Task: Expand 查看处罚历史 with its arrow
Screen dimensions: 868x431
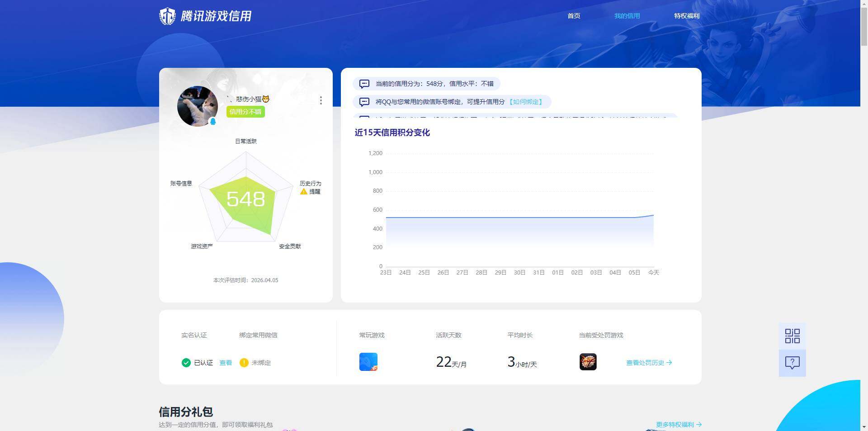Action: tap(649, 362)
